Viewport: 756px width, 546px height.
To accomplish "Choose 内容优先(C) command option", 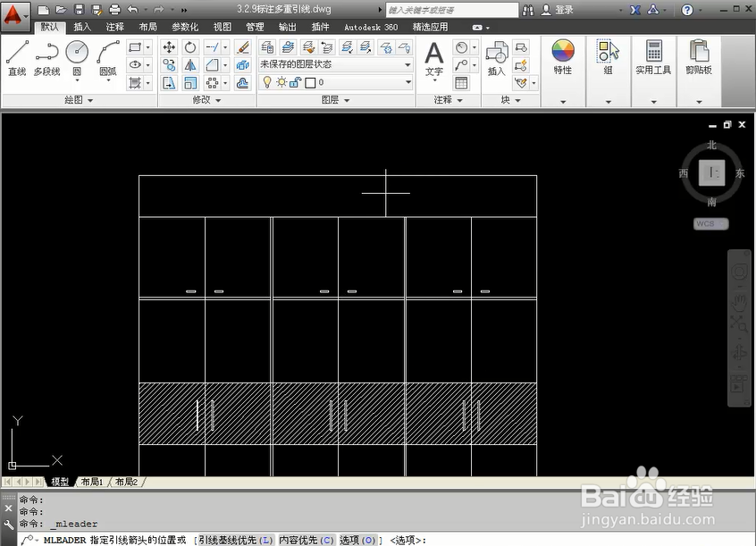I will click(307, 540).
